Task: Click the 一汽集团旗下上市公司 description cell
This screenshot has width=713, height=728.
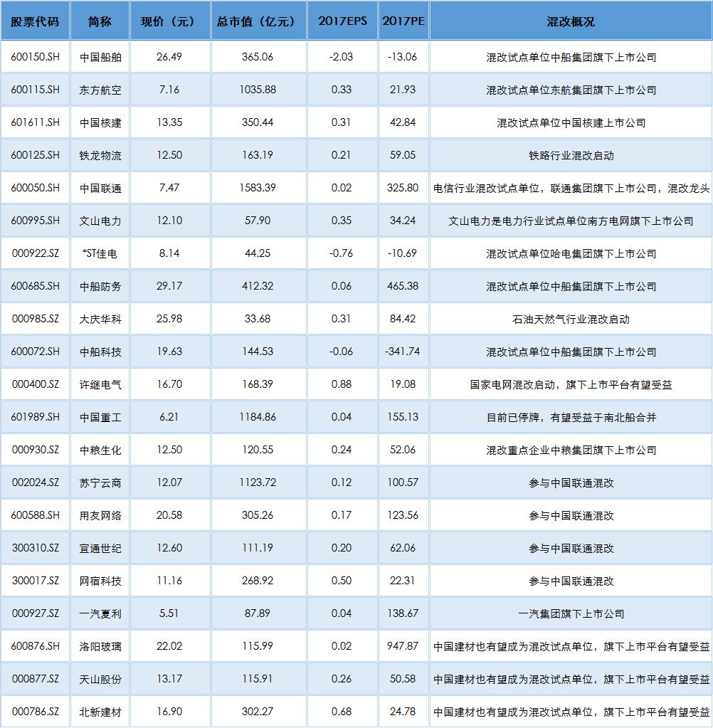Action: coord(569,613)
